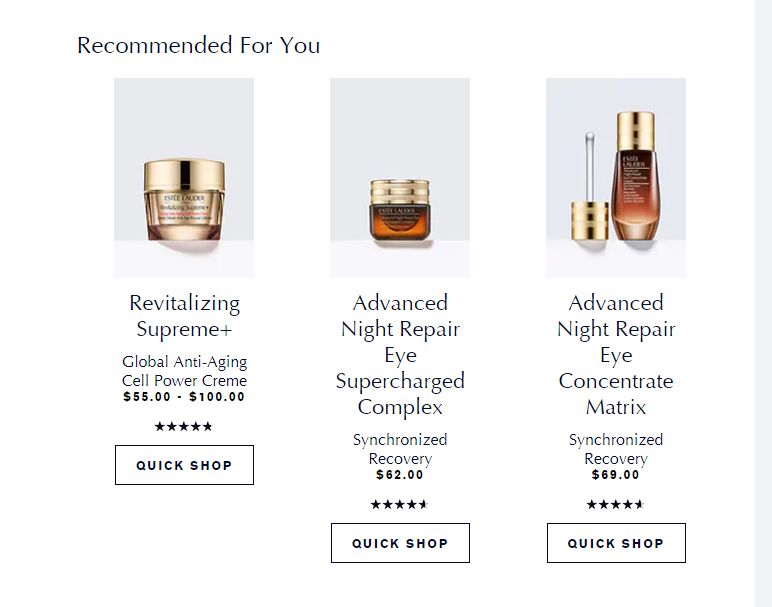Quick Shop the Eye Concentrate Matrix

pos(616,543)
